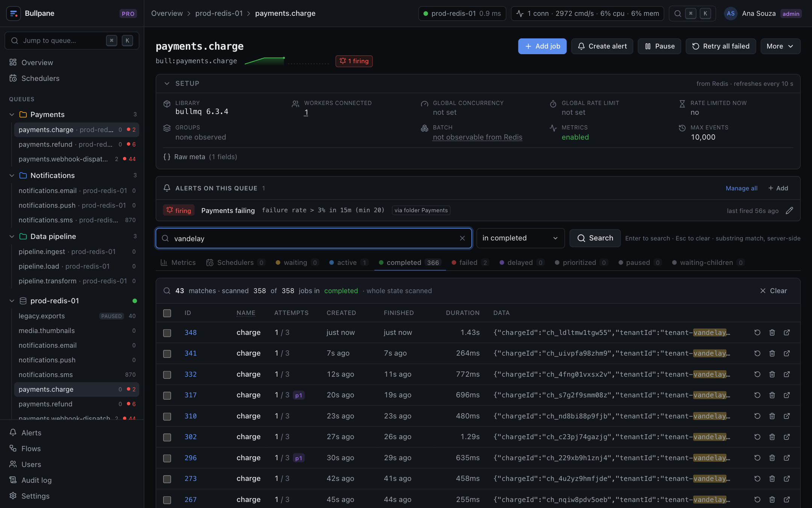Image resolution: width=812 pixels, height=508 pixels.
Task: Open the Manage all alerts link
Action: pos(741,188)
